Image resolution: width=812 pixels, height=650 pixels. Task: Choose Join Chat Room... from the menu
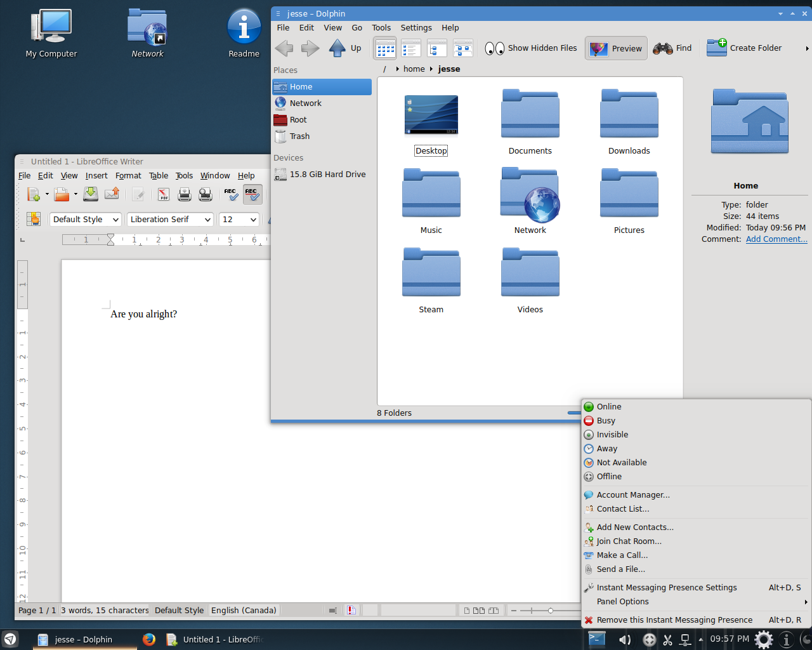click(x=696, y=541)
